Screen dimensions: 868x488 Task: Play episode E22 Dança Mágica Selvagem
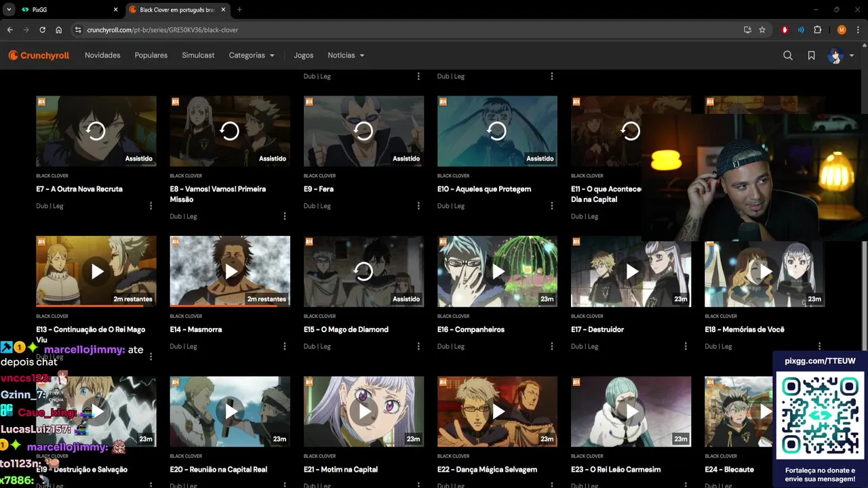click(x=497, y=411)
